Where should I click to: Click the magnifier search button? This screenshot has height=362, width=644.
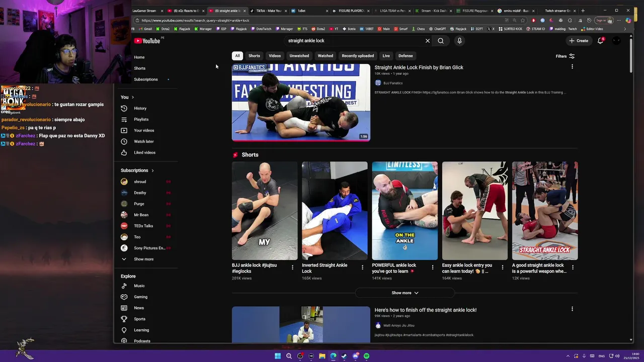441,41
